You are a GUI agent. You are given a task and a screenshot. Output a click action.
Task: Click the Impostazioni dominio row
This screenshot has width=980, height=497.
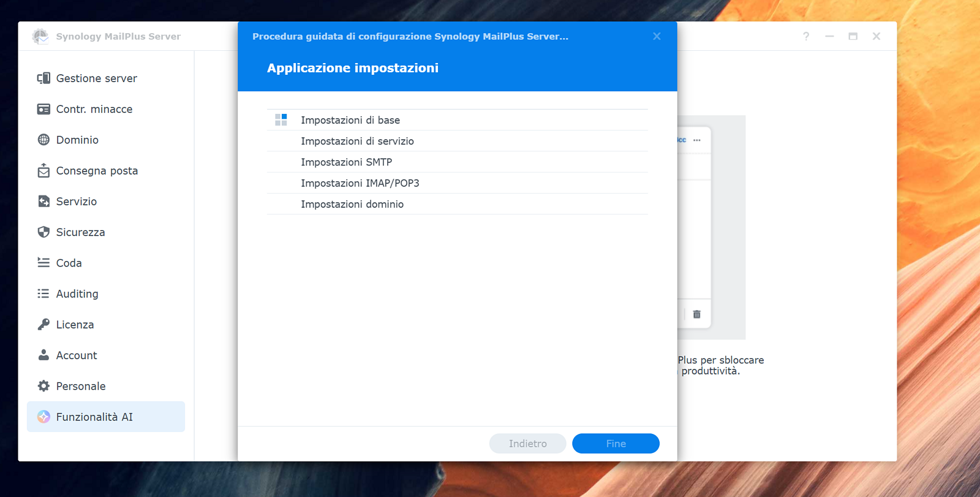pos(458,204)
